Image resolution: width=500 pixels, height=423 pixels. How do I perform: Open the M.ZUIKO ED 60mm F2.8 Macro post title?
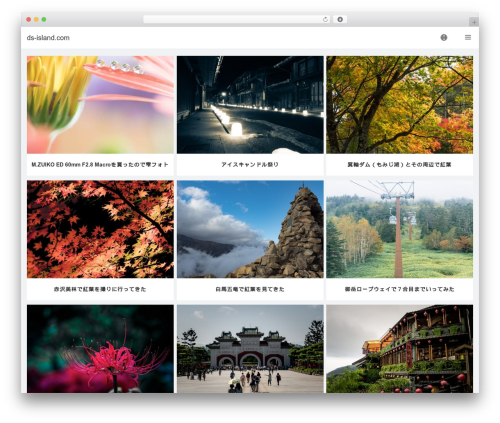(x=100, y=164)
